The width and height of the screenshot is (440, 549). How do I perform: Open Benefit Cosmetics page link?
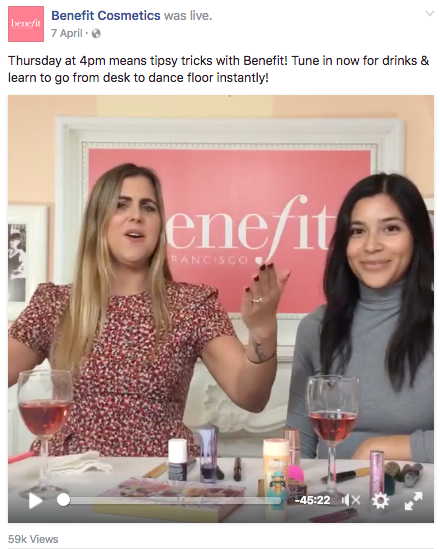(x=106, y=15)
